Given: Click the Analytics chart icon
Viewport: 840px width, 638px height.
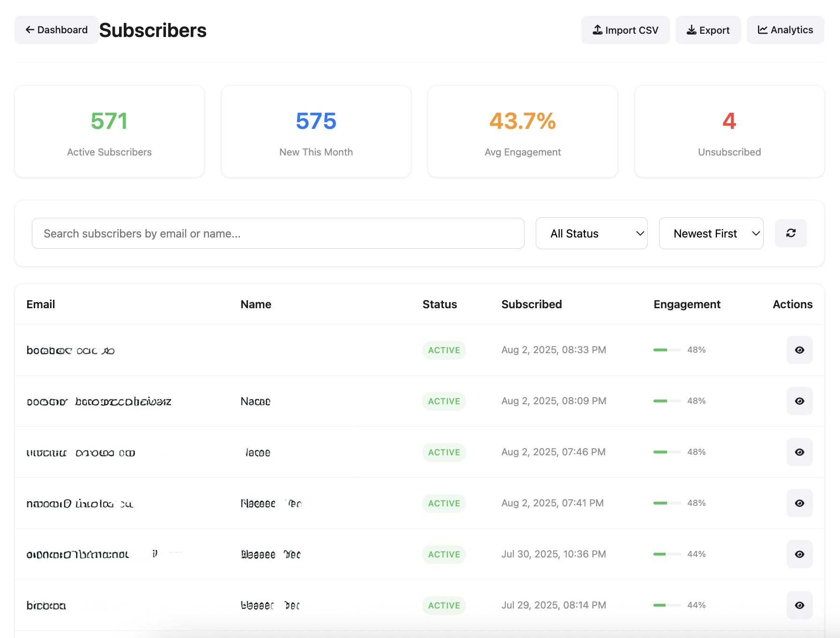Looking at the screenshot, I should pos(762,30).
